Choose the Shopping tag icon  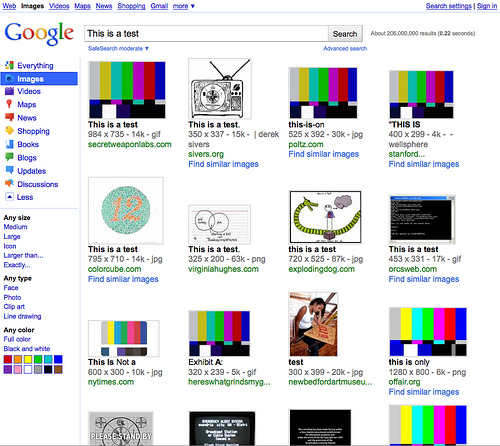pos(9,131)
